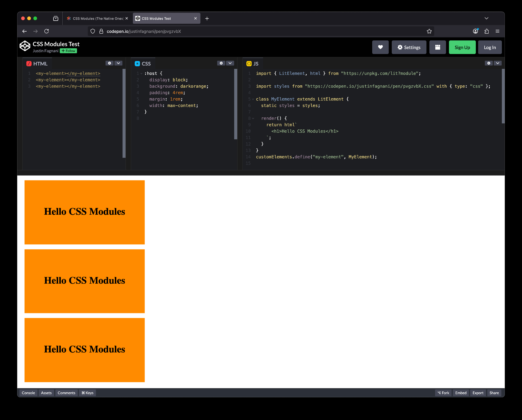Screen dimensions: 522x420
Task: Click the heart Love pen button
Action: 380,47
